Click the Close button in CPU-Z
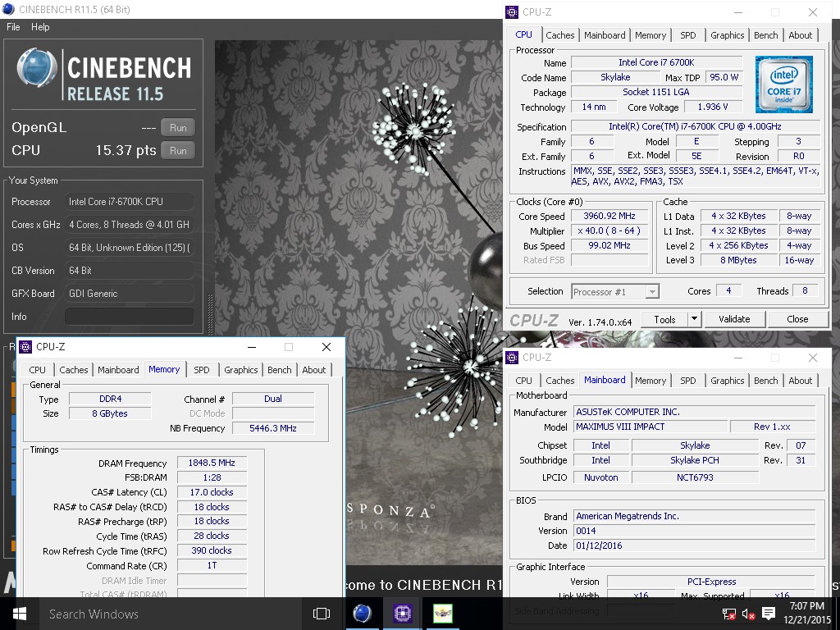 (797, 319)
